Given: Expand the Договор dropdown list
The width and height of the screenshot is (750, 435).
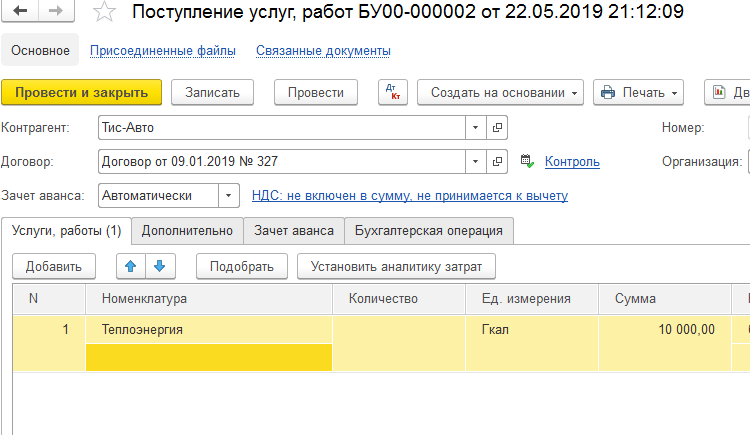Looking at the screenshot, I should click(474, 161).
